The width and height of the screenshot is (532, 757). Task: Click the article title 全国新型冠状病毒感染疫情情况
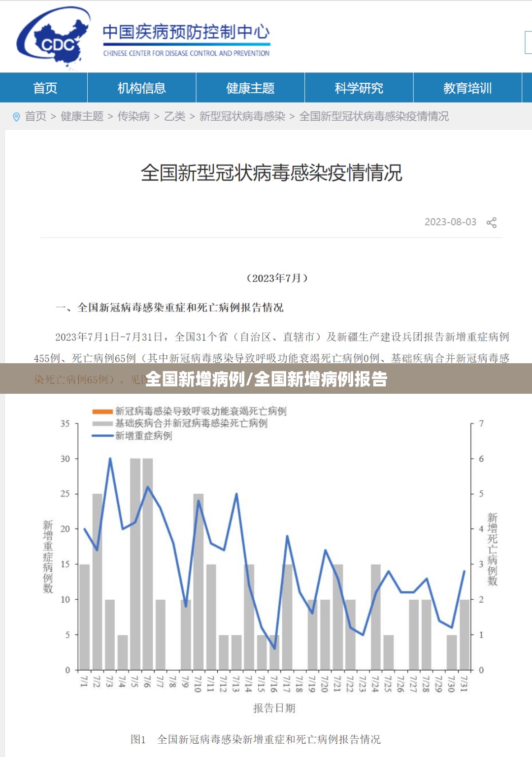point(271,172)
